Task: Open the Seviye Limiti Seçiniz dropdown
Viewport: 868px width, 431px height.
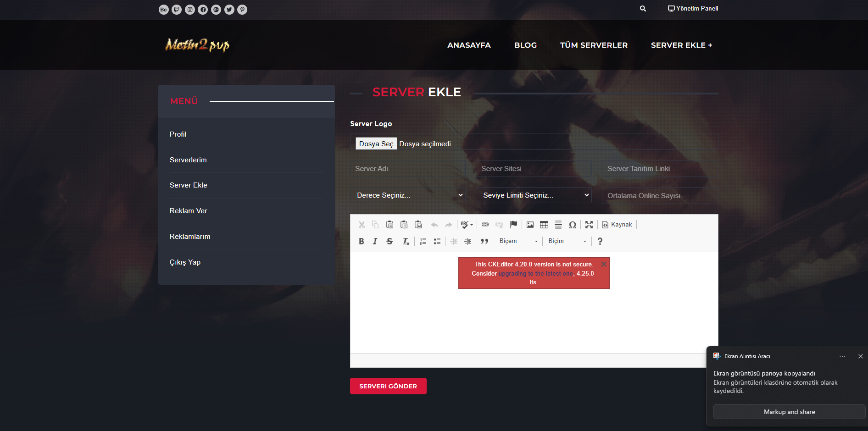Action: pos(534,195)
